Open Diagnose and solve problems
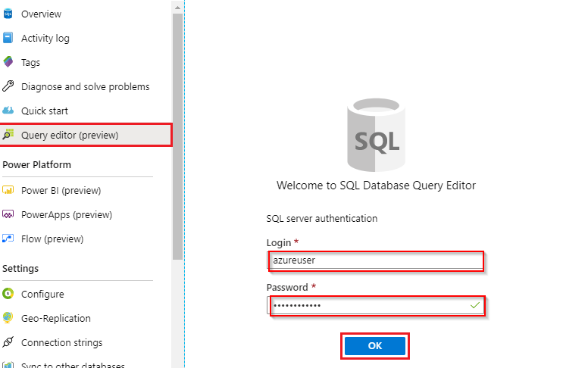 click(86, 87)
